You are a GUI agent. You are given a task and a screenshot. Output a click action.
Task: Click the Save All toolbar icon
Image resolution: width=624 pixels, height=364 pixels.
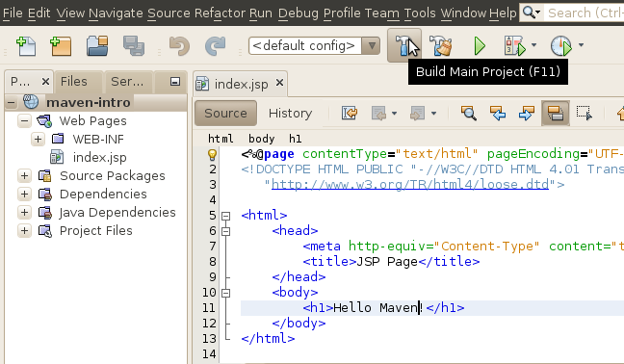click(134, 46)
